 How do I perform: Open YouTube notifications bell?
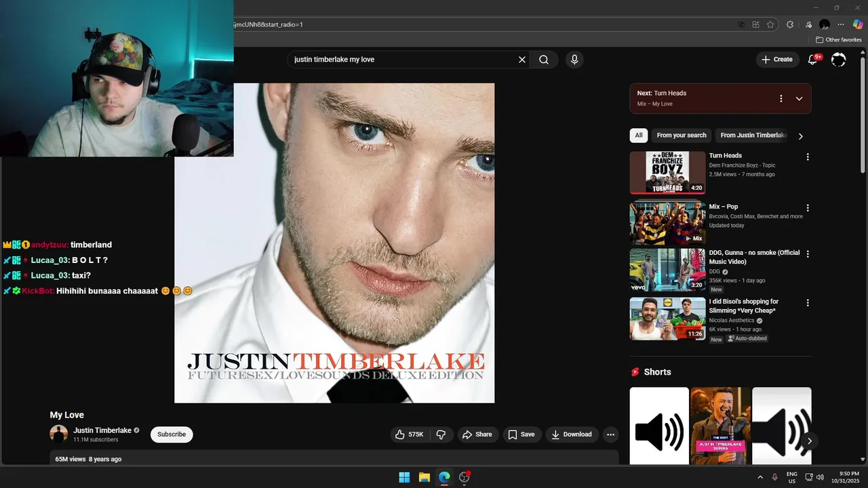click(x=812, y=60)
